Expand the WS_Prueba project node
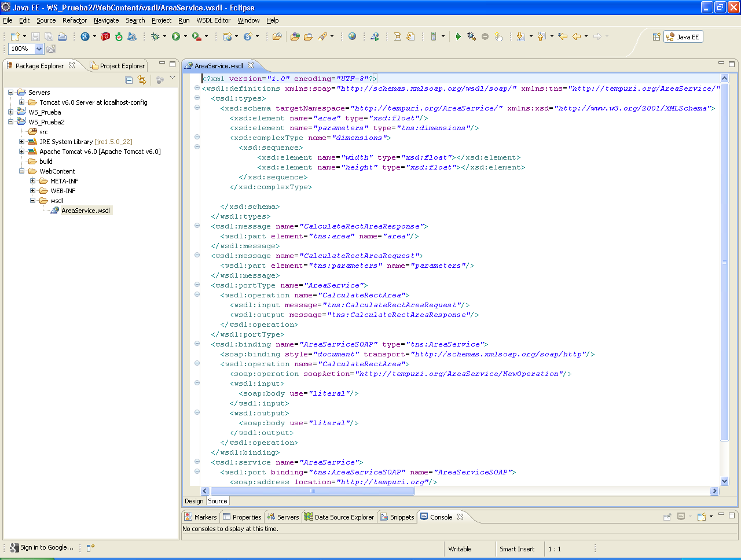 click(10, 112)
